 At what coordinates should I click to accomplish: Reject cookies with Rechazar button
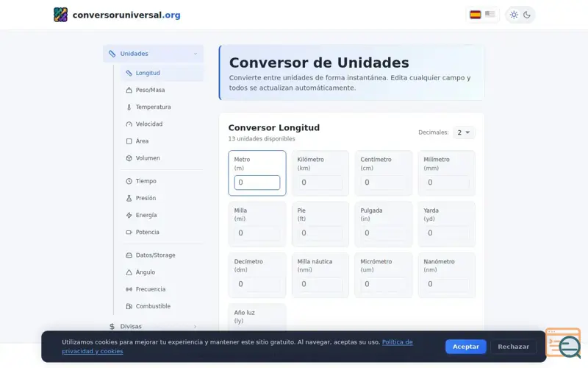[513, 347]
